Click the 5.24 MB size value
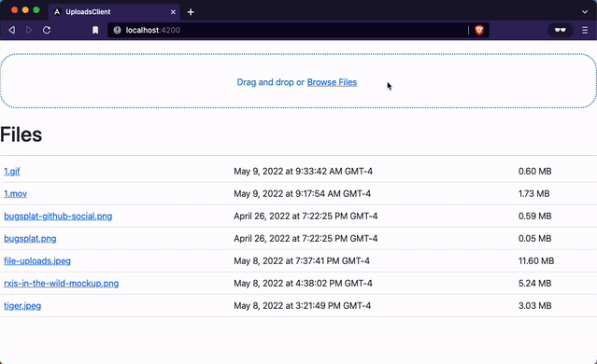 (535, 284)
